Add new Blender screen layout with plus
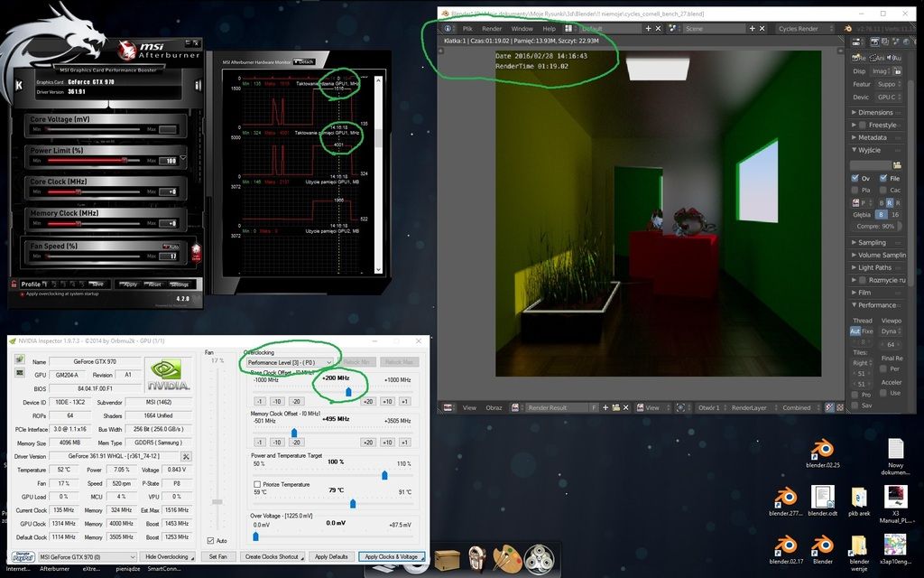Image resolution: width=924 pixels, height=578 pixels. click(648, 28)
